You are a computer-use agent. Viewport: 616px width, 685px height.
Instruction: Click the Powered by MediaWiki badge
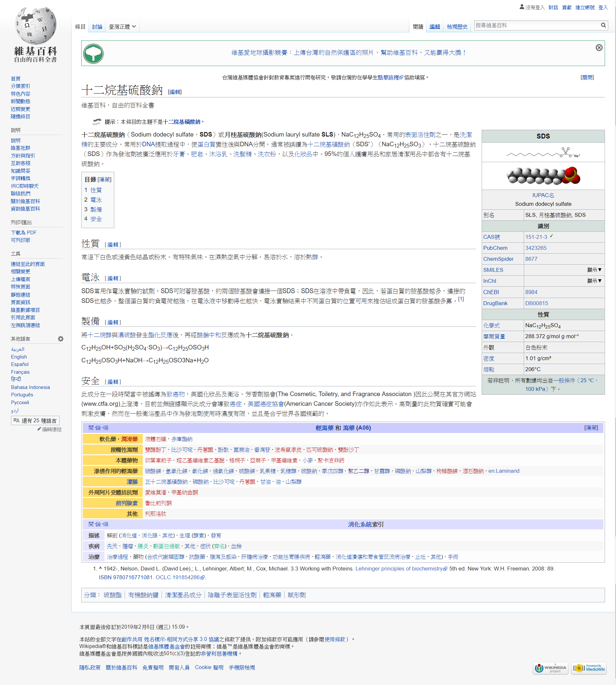(x=588, y=668)
